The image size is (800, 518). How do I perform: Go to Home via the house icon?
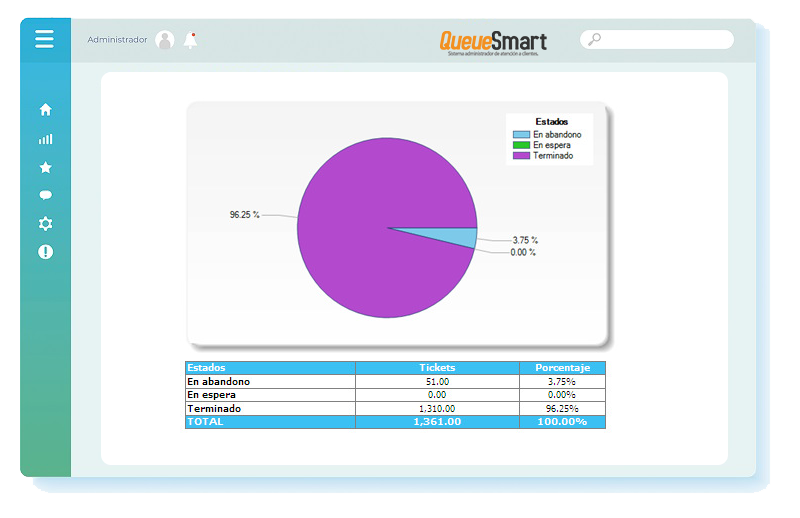point(45,110)
